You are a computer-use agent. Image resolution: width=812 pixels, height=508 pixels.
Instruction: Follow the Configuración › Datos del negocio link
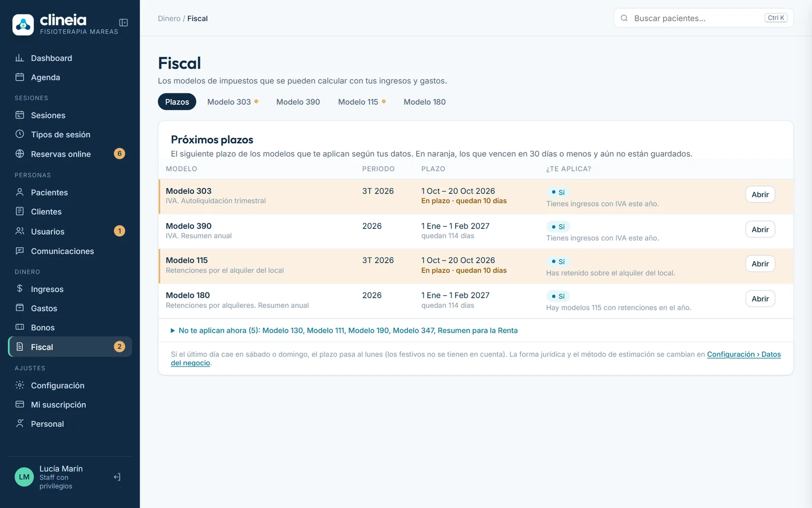(x=743, y=354)
